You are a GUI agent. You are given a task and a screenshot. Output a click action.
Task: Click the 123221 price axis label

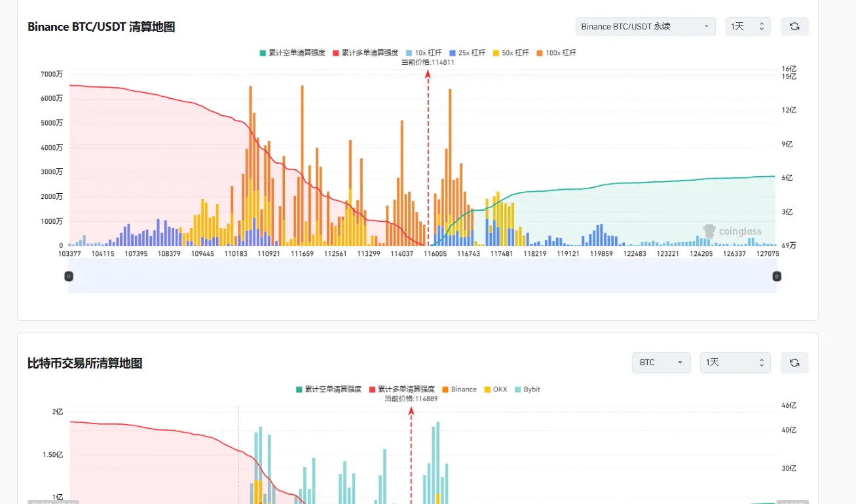[x=668, y=254]
